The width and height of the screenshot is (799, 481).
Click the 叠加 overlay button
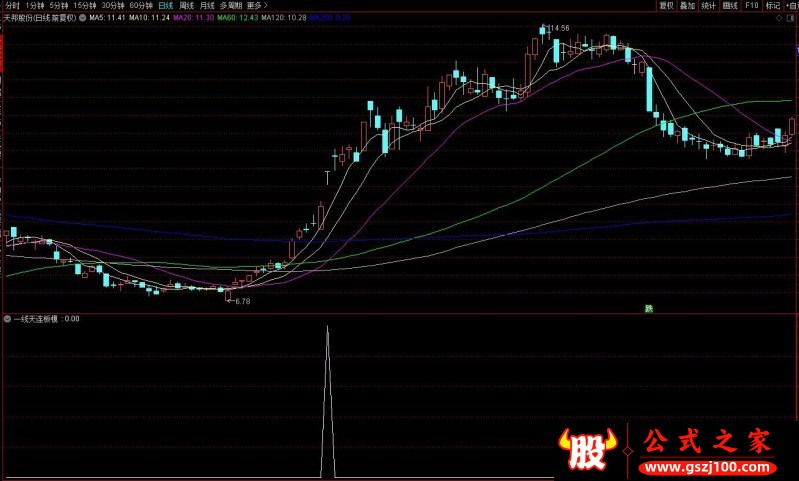pos(687,5)
